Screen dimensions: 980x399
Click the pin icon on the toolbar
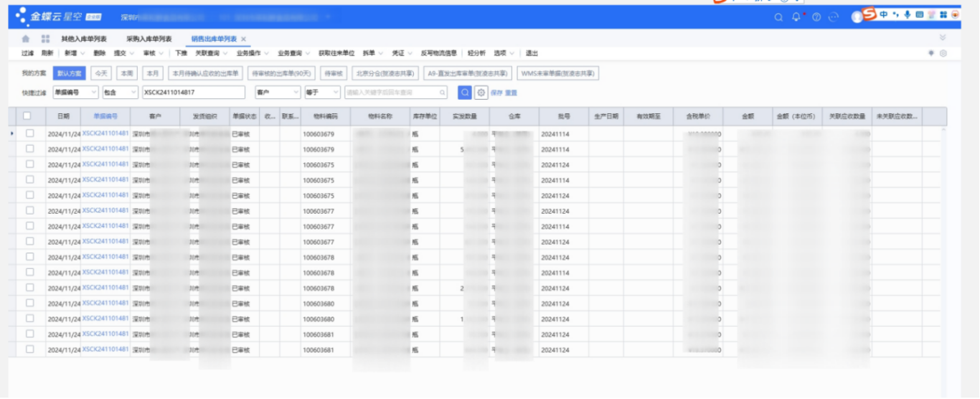click(x=931, y=53)
